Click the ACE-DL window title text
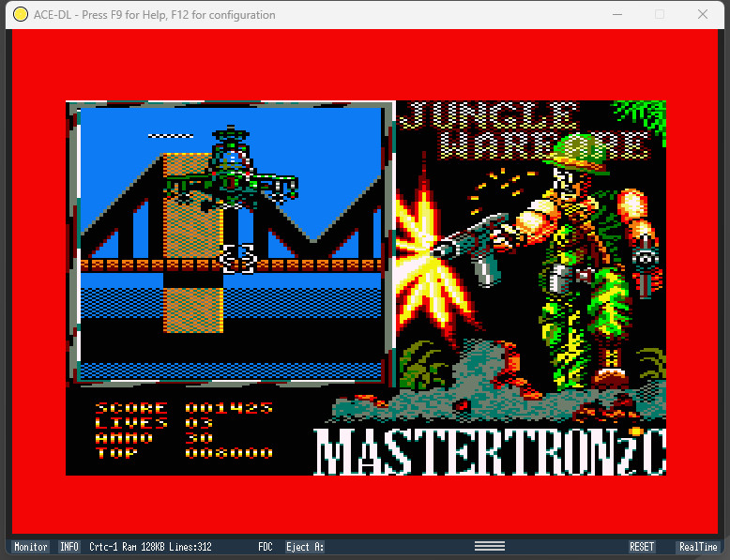Viewport: 730px width, 560px height. [x=154, y=15]
